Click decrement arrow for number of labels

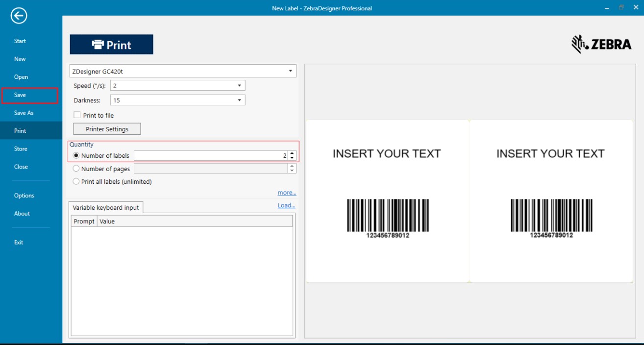point(292,158)
